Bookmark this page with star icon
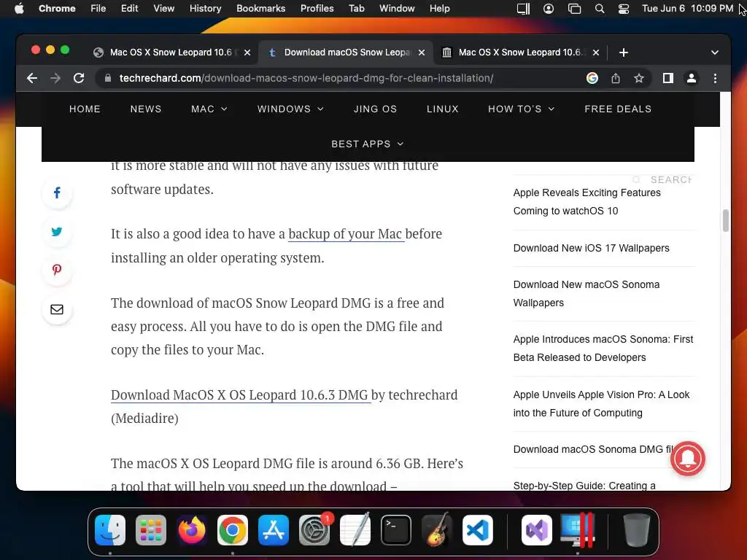 [639, 78]
